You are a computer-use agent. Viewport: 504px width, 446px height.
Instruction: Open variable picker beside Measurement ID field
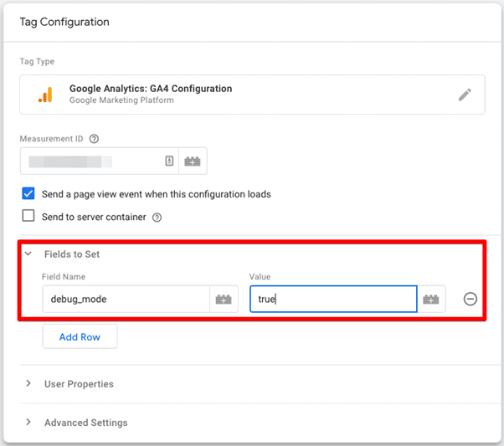pos(193,161)
